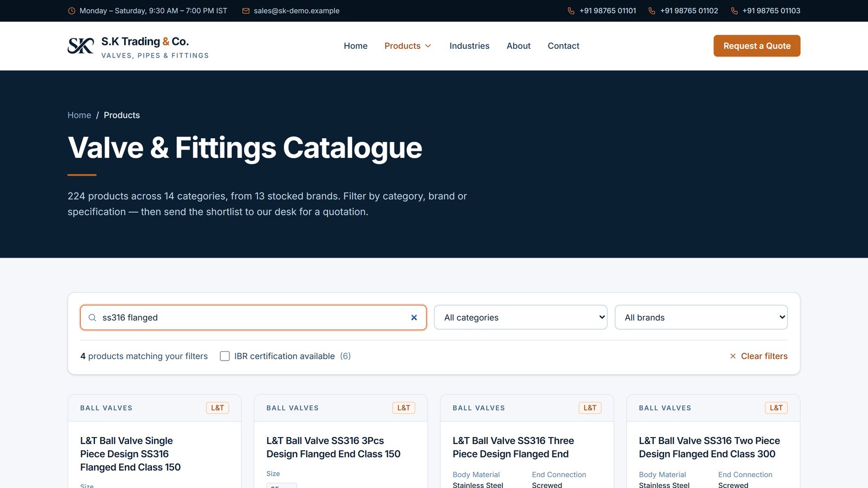Open the Contact nav item
This screenshot has height=488, width=868.
[564, 46]
